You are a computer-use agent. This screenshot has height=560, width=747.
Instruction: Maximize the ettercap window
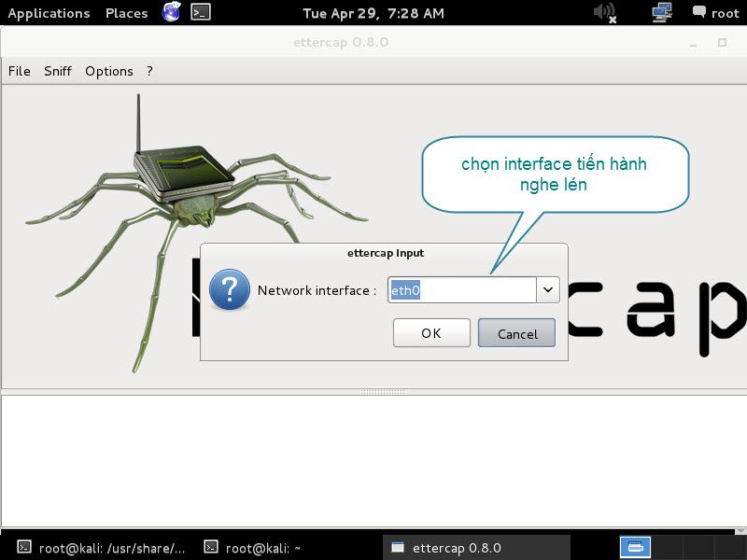(x=722, y=43)
